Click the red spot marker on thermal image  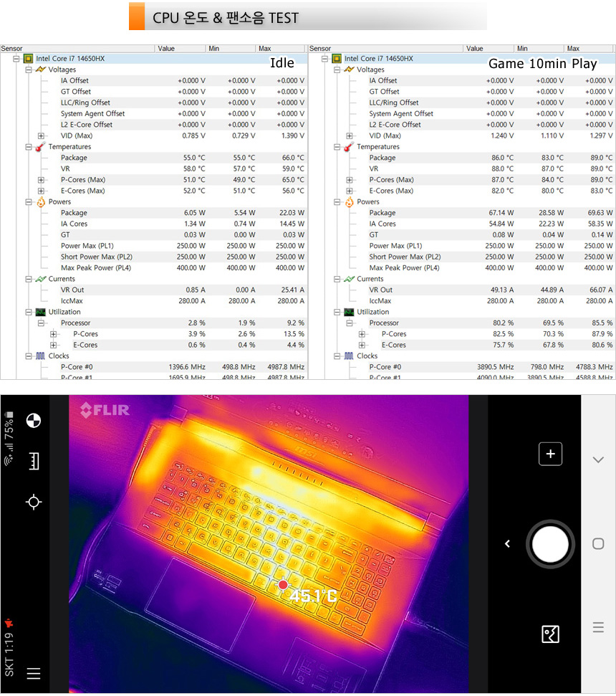pyautogui.click(x=283, y=585)
